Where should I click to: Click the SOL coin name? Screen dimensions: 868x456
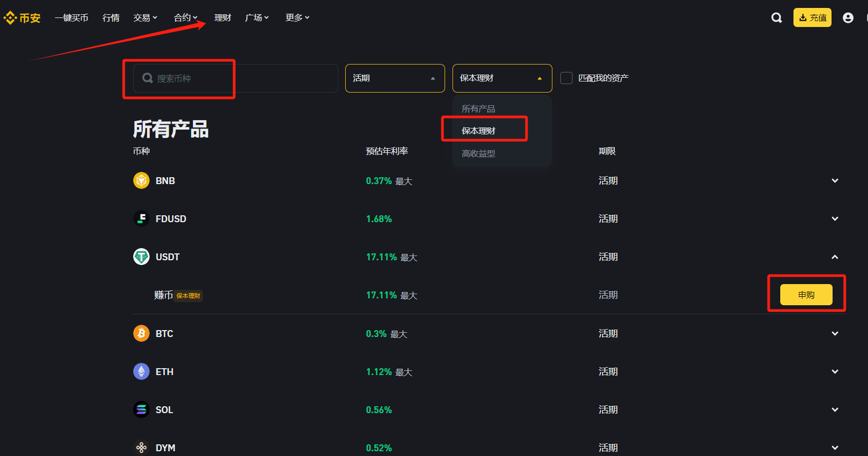click(x=164, y=410)
